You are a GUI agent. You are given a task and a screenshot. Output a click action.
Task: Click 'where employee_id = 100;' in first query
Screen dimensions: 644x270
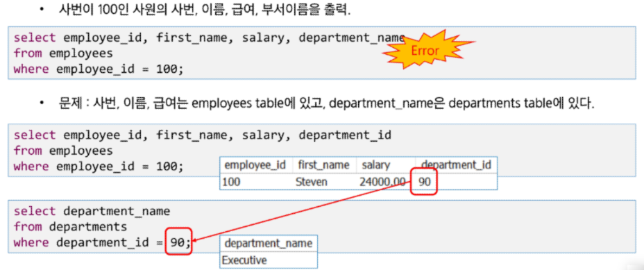[98, 69]
